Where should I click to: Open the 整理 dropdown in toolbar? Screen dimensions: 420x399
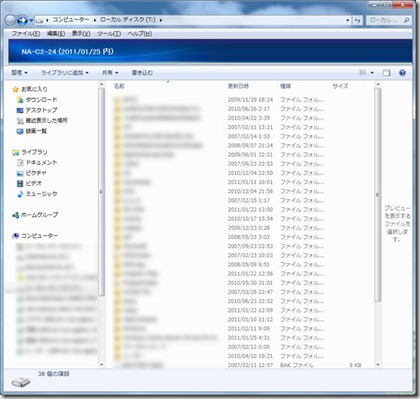click(x=19, y=73)
